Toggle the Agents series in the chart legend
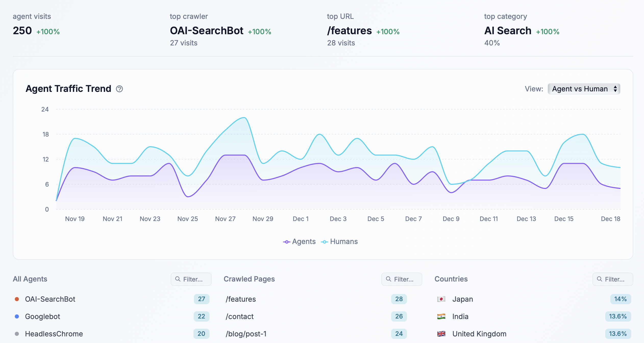The height and width of the screenshot is (343, 644). tap(299, 241)
